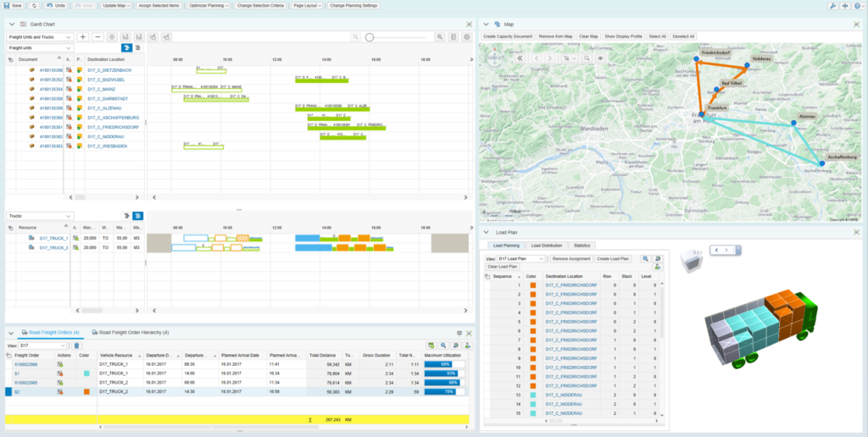Screen dimensions: 868x437
Task: Open the 4100135308 document link
Action: point(52,69)
